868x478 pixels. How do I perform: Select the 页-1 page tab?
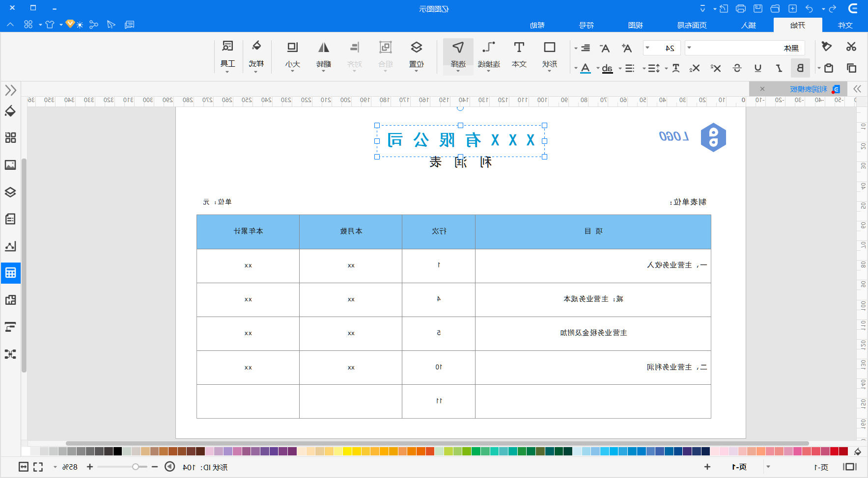coord(739,467)
